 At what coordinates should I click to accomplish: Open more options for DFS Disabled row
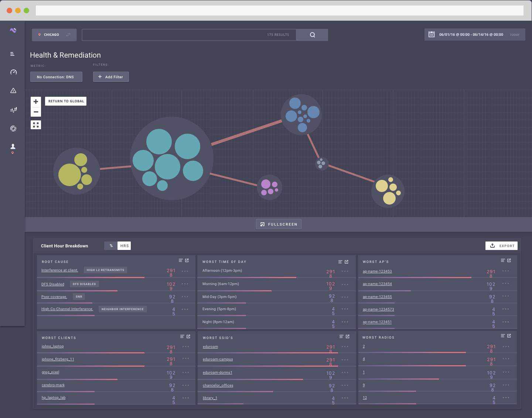pos(185,284)
